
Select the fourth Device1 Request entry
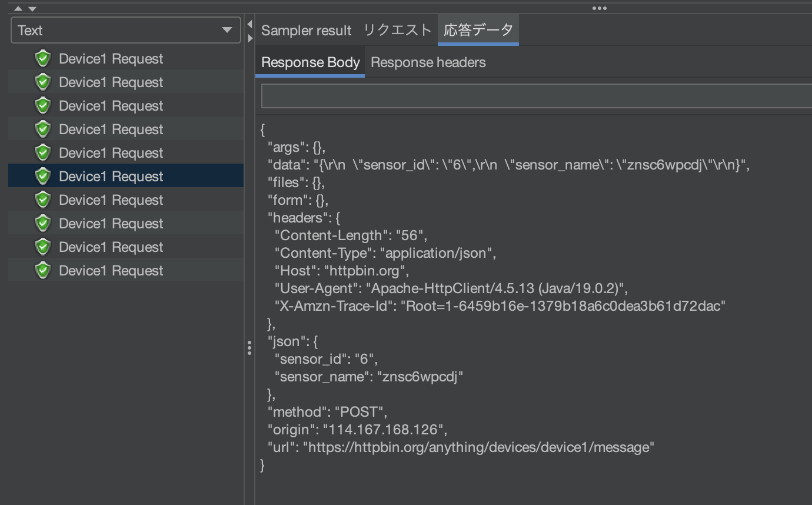click(x=111, y=129)
